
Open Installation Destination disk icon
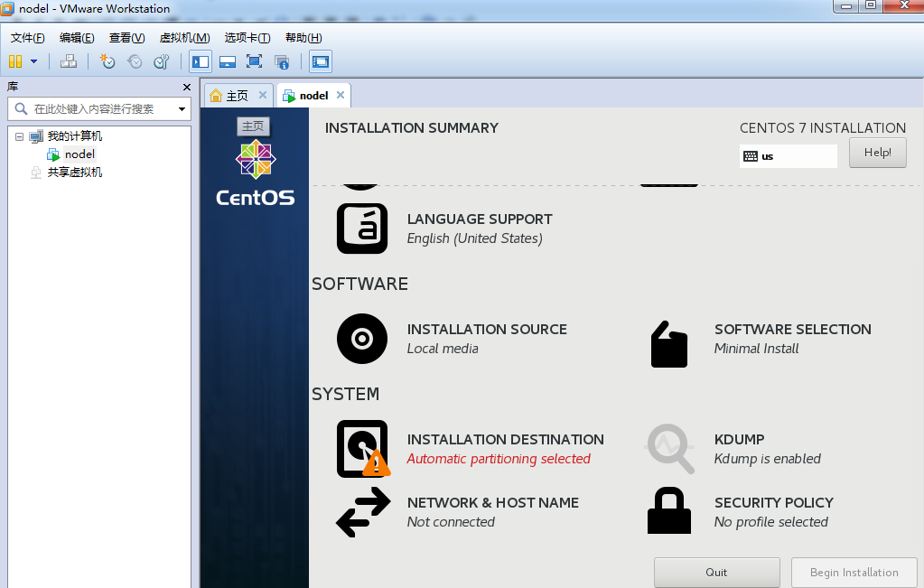click(x=363, y=448)
